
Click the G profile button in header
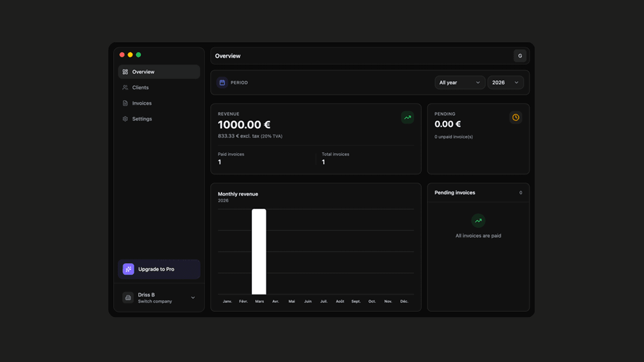click(520, 56)
